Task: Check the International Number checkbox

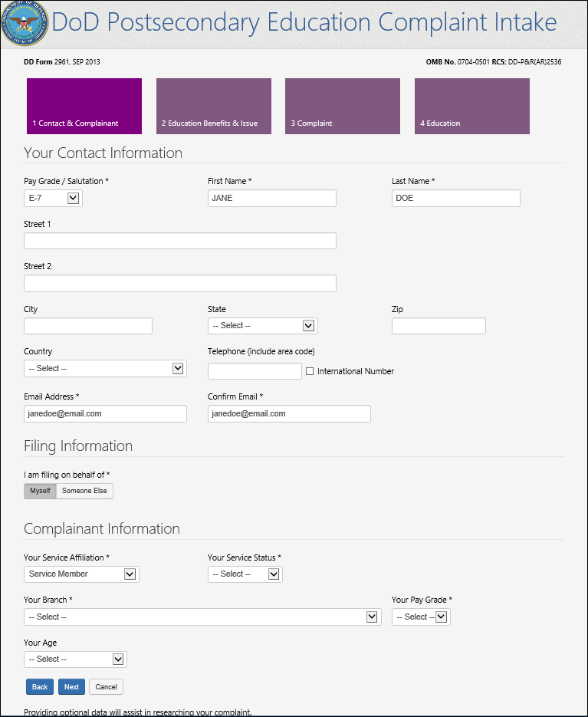Action: (310, 371)
